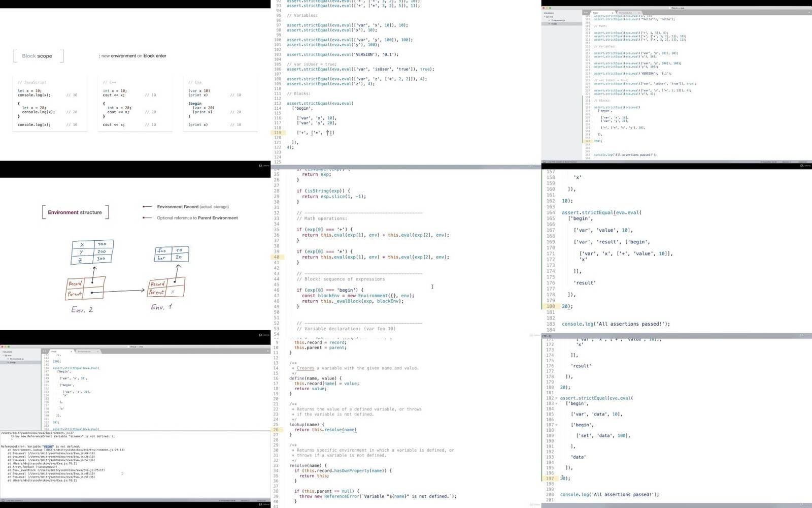Switch to the Eva.js tab above the ReferenceError console
Viewport: 812px width, 508px height.
[x=61, y=351]
